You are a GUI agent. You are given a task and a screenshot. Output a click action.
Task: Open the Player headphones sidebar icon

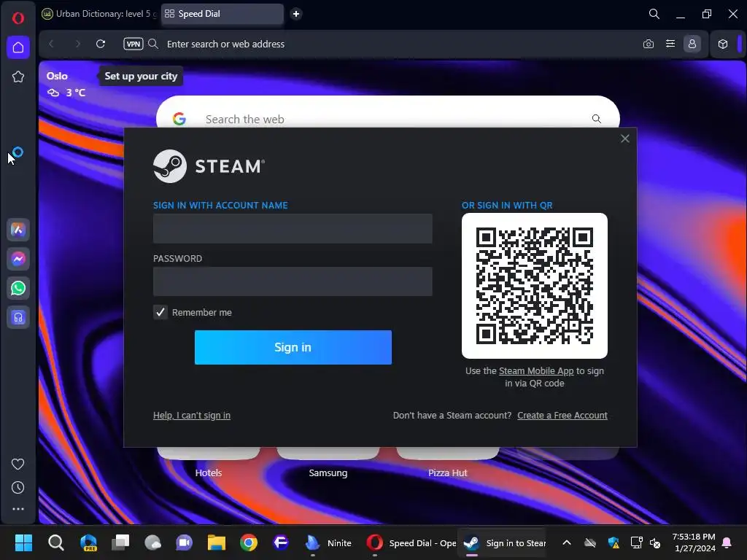pos(18,317)
